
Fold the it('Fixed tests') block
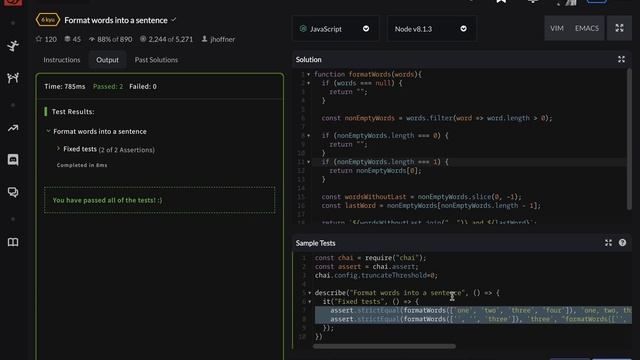309,302
